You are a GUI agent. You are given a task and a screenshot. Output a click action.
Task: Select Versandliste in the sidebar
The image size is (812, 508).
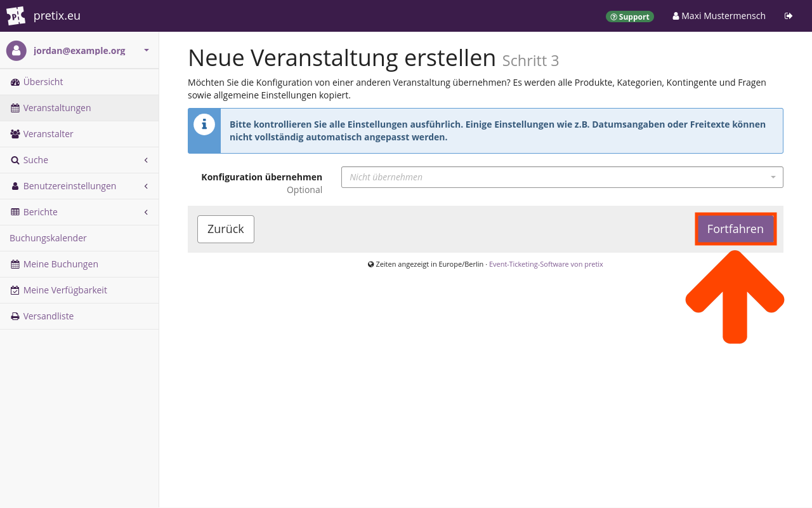(79, 316)
